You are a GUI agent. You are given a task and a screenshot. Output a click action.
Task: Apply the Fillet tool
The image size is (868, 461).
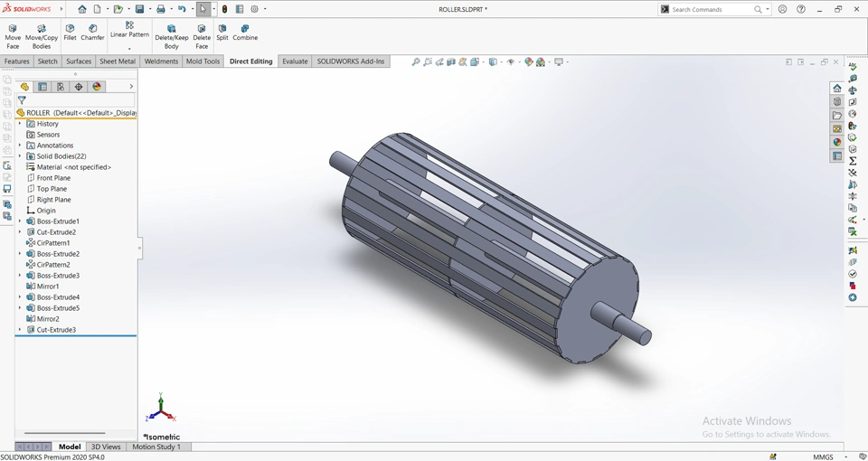coord(70,33)
